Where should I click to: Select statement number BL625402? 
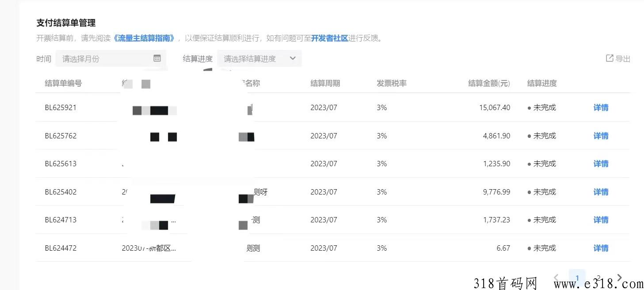coord(61,192)
